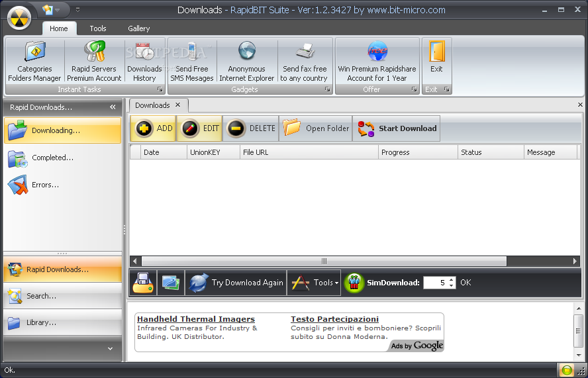Open Categories Folders Manager
This screenshot has height=378, width=588.
pos(34,61)
